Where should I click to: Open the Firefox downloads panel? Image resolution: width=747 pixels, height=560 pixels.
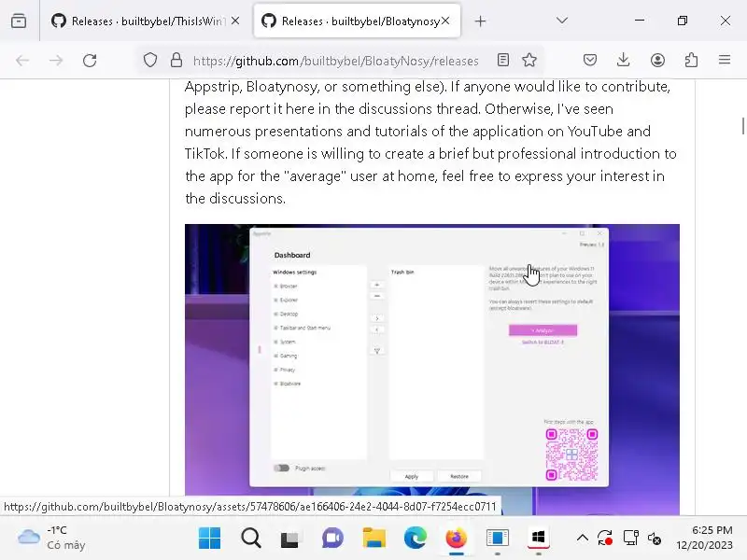coord(623,60)
